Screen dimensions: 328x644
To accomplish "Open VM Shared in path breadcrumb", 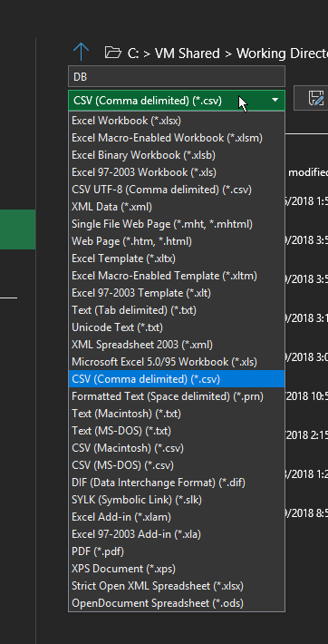I will point(188,54).
